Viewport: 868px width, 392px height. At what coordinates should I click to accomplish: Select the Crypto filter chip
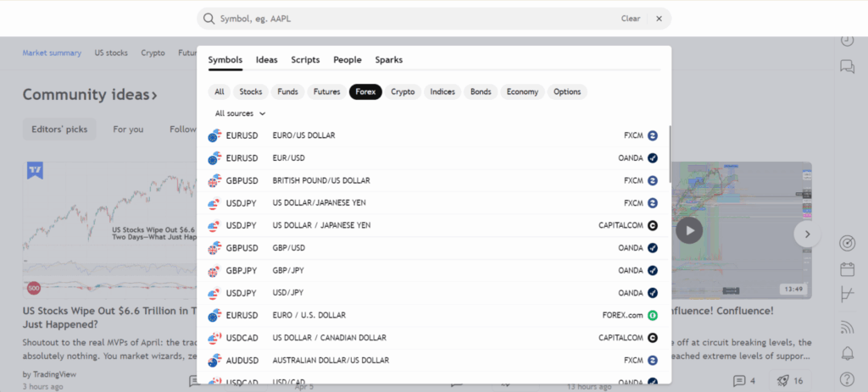403,91
